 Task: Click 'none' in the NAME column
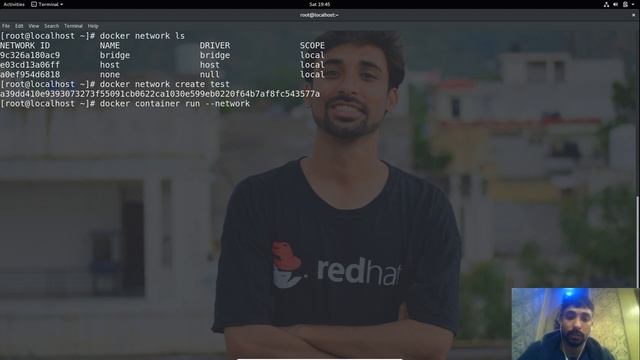pyautogui.click(x=110, y=75)
